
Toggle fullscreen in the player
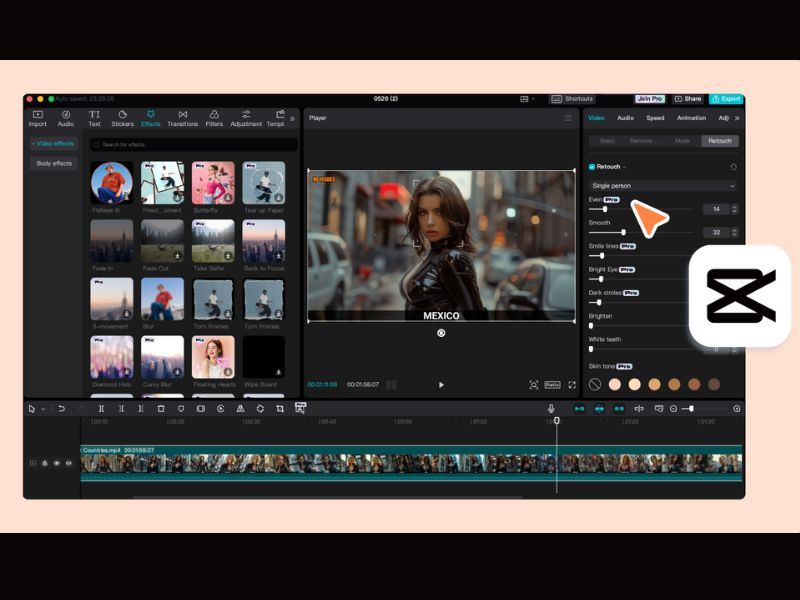(572, 385)
